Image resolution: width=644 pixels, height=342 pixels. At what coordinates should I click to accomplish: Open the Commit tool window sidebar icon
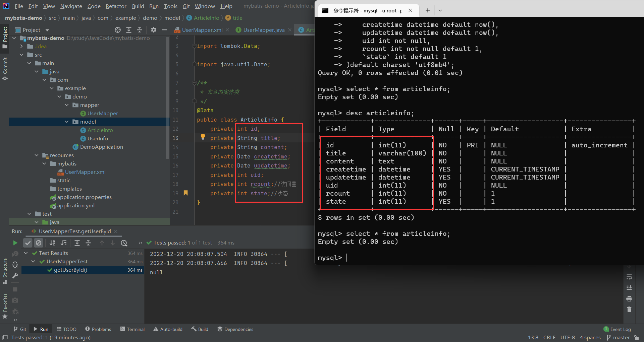click(x=5, y=69)
